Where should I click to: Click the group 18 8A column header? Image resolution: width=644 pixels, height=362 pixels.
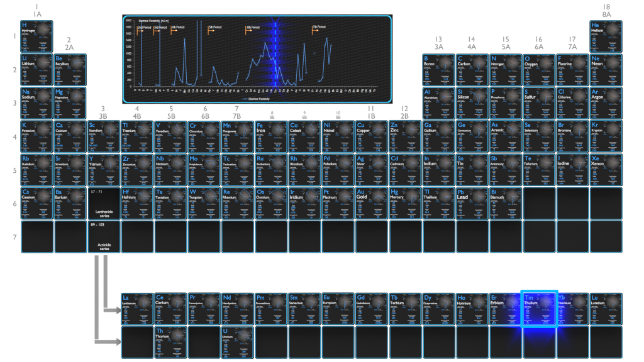pyautogui.click(x=606, y=9)
